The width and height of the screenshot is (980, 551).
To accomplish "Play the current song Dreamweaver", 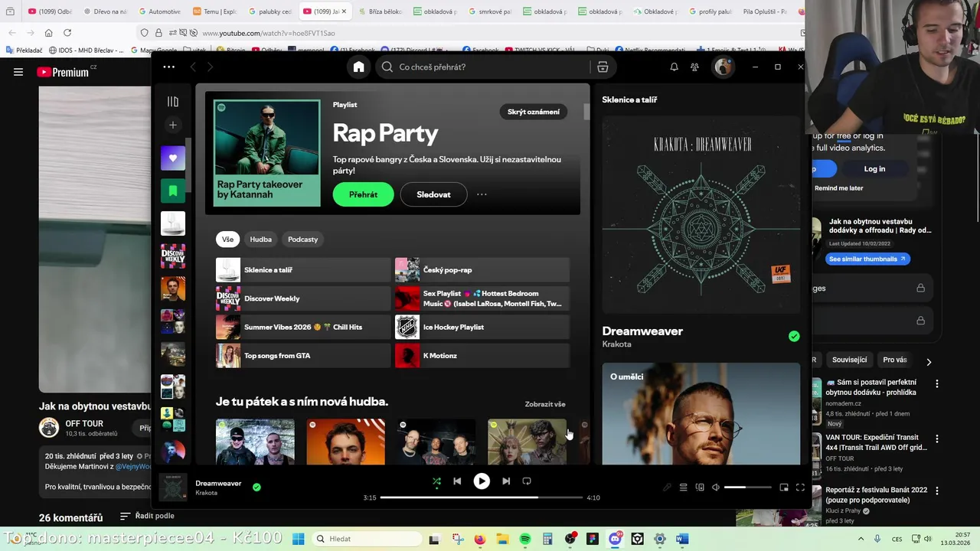I will 482,481.
